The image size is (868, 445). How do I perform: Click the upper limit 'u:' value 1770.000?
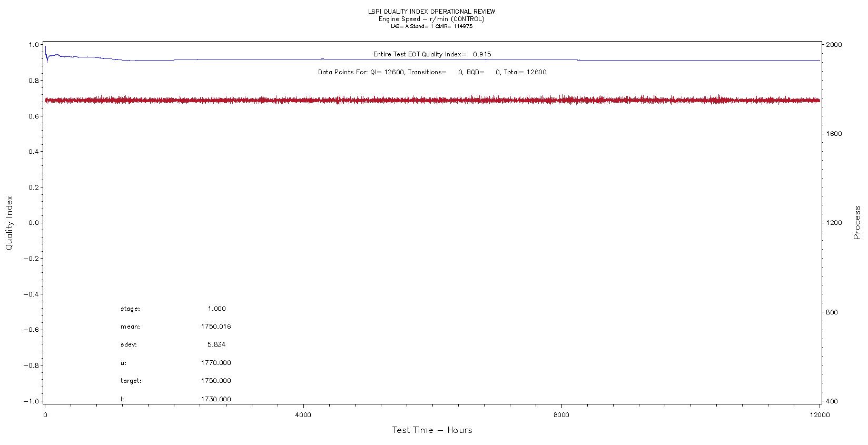coord(215,363)
